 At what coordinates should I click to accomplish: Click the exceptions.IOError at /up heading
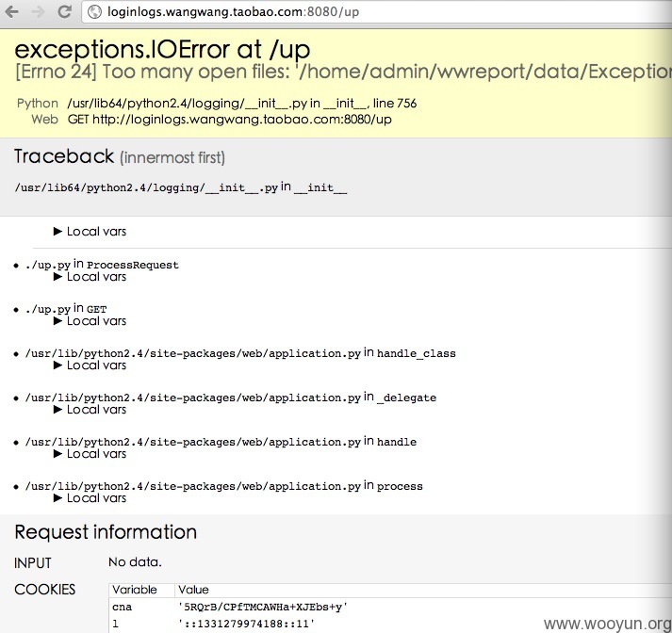point(162,49)
